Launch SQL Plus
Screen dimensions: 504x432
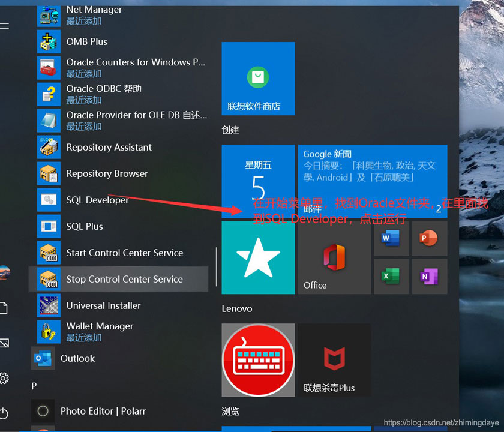[85, 226]
